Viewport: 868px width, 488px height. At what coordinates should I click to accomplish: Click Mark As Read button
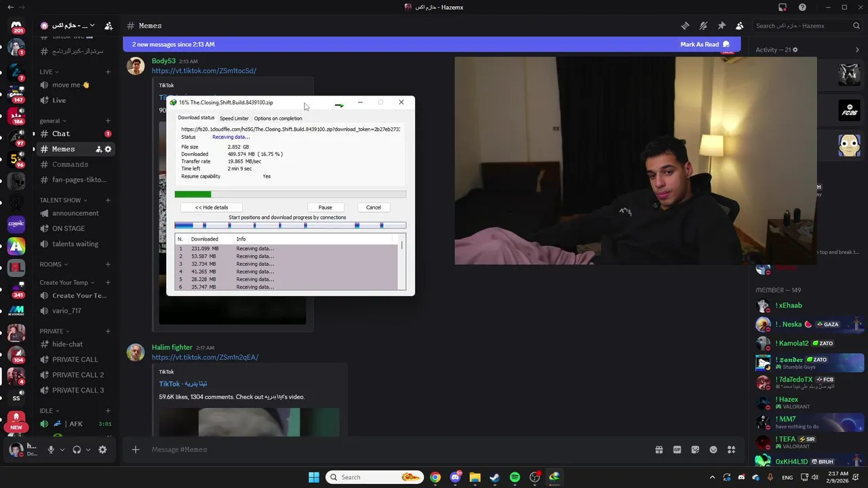coord(705,44)
